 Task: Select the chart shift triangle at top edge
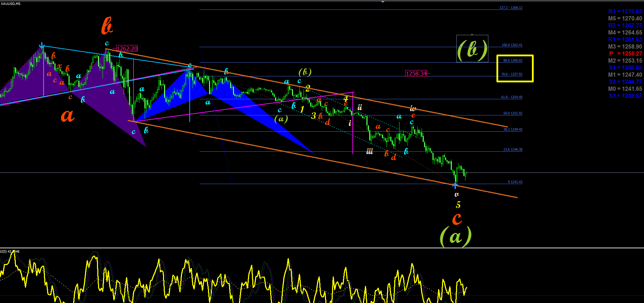pos(383,2)
